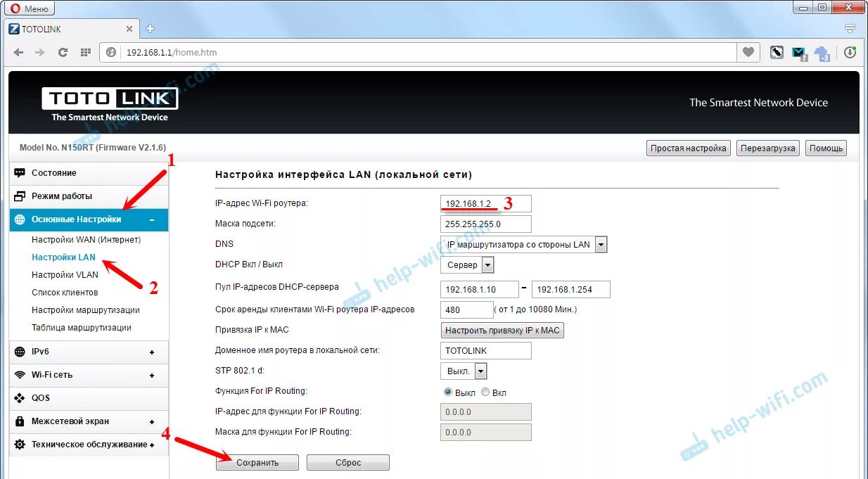Collapse the Основные Настройки section
868x479 pixels.
point(89,219)
